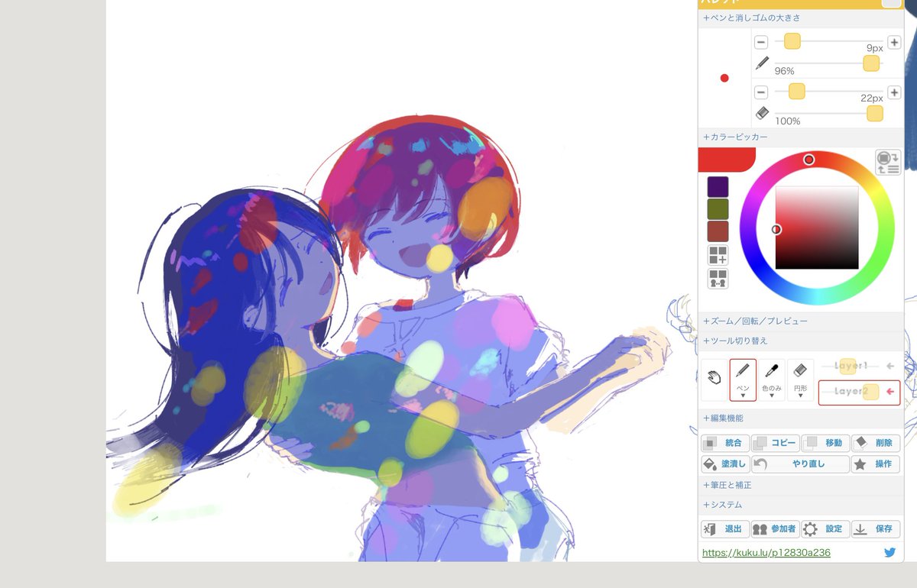Click the 操作 operations button
Image resolution: width=917 pixels, height=588 pixels.
tap(876, 464)
